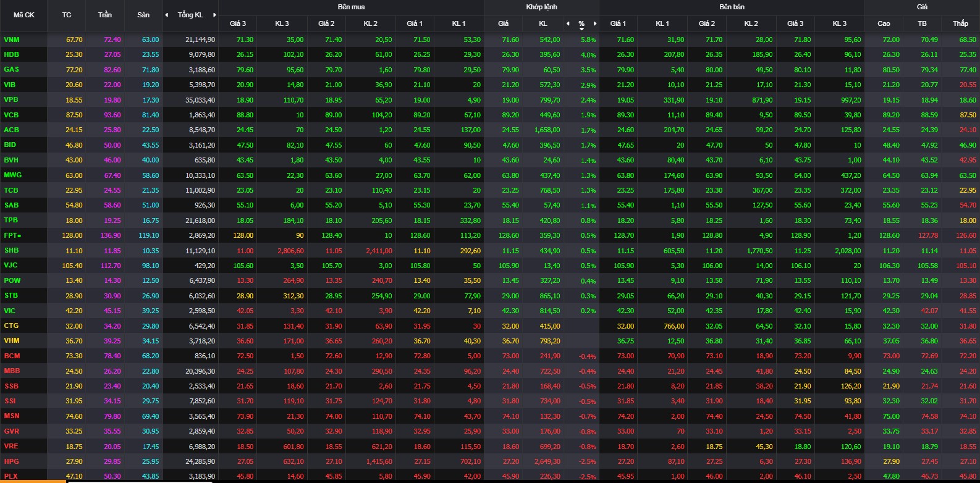Open the MWG stock symbol

pos(12,175)
